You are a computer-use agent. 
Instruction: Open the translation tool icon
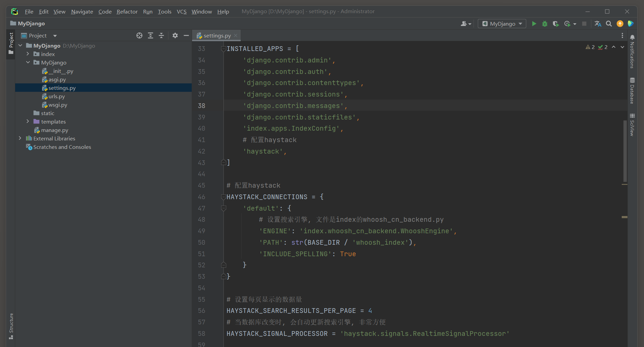coord(598,24)
